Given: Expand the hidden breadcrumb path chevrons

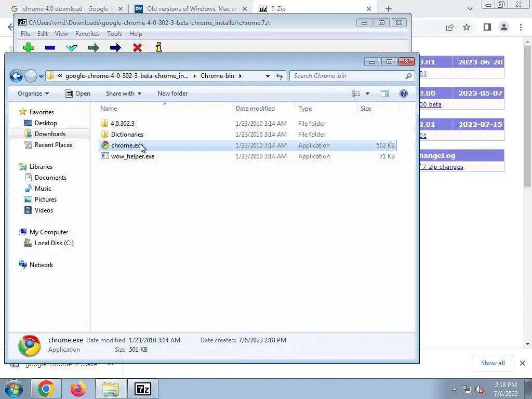Looking at the screenshot, I should point(60,76).
